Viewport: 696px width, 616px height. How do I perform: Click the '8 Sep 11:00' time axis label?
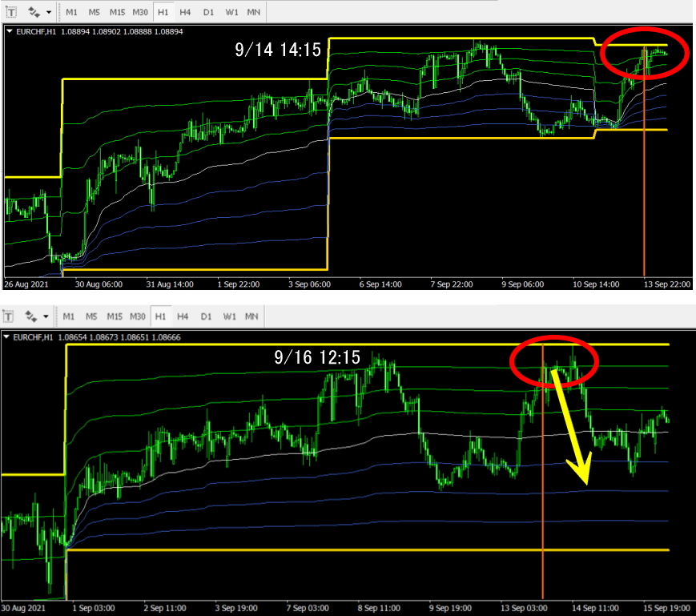[x=379, y=608]
